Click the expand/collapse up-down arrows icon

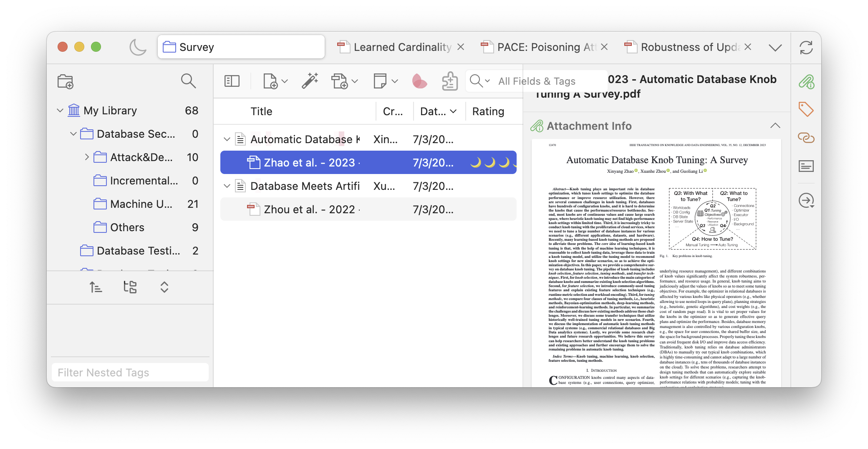(x=164, y=287)
